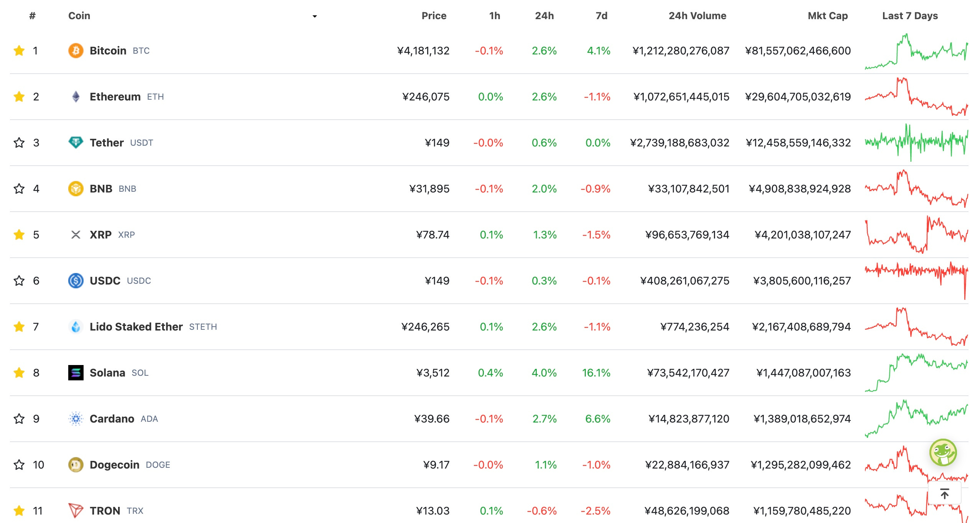Click Bitcoin 24h volume ¥1,212,280,276,087
The width and height of the screenshot is (980, 523).
pos(681,51)
